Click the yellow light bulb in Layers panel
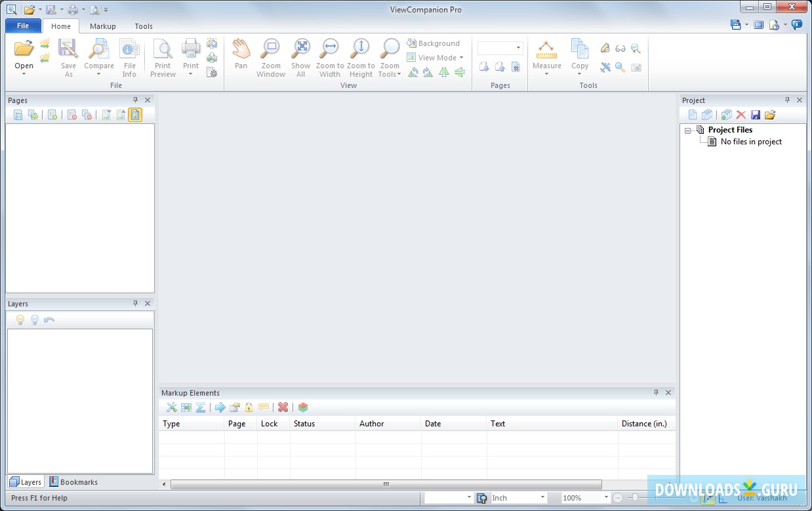This screenshot has width=812, height=511. tap(20, 320)
